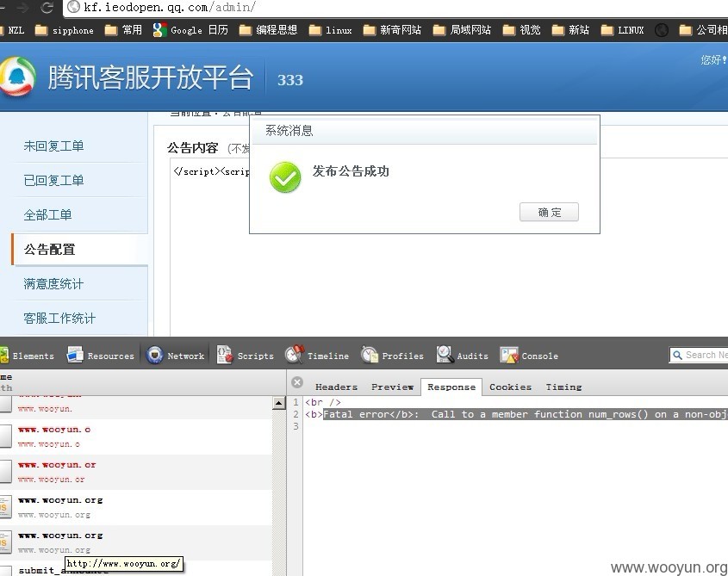This screenshot has width=728, height=576.
Task: Switch to the Network devtools panel
Action: [x=176, y=356]
